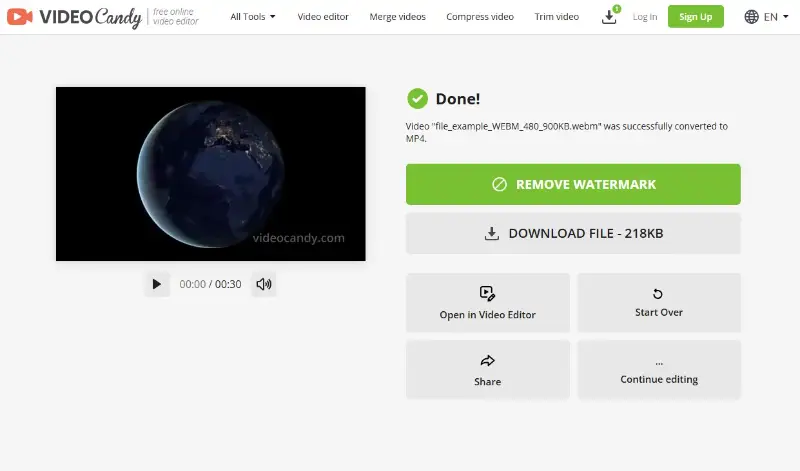Share the converted video
800x471 pixels.
487,370
